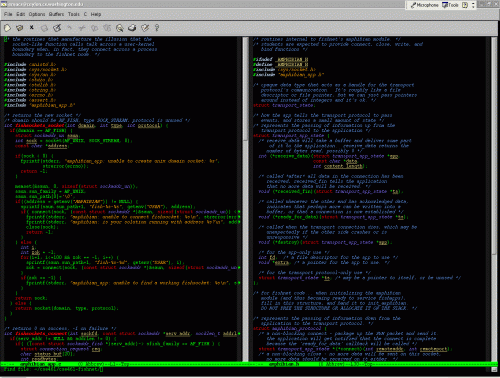Click the right pane amphibian.h mode line
500x378 pixels.
(x=374, y=364)
